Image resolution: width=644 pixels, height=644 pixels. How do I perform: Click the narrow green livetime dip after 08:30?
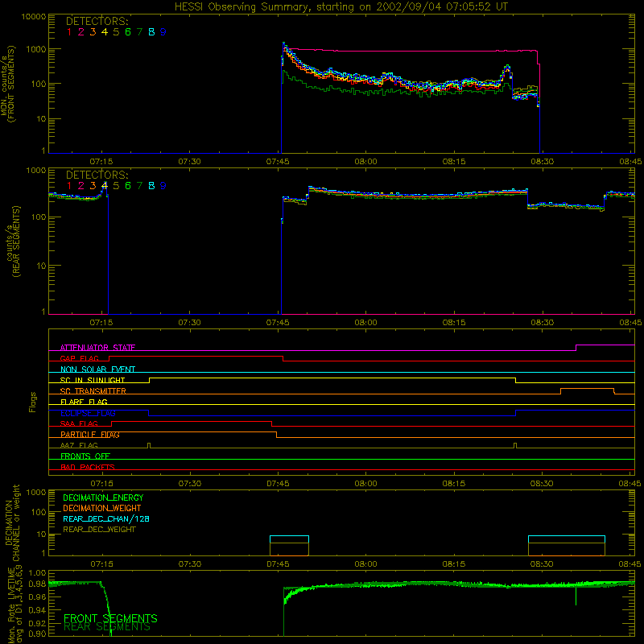pyautogui.click(x=576, y=596)
